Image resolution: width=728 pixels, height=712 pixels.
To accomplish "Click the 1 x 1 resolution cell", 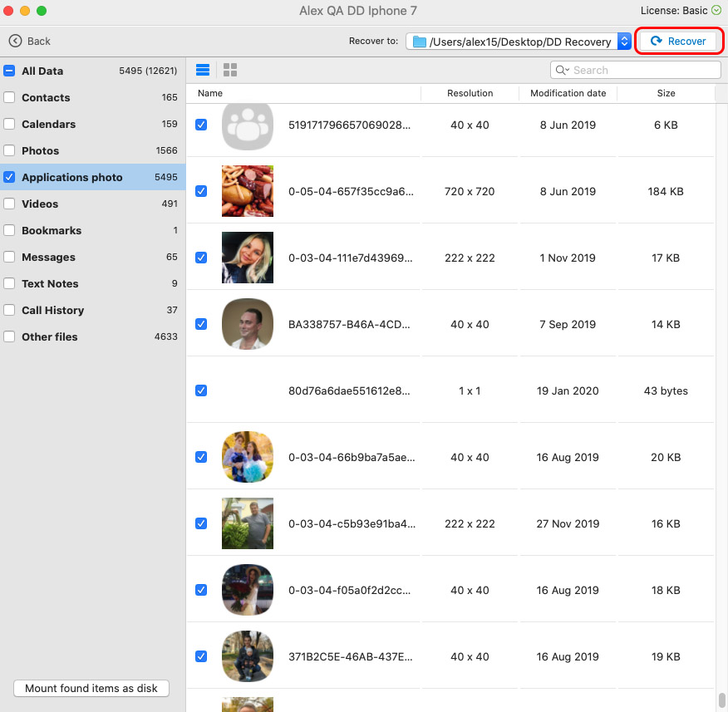I will [x=470, y=390].
